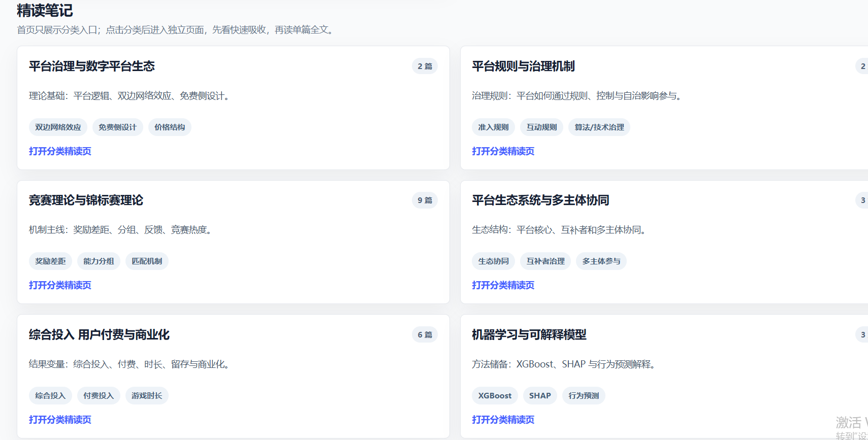Click the 竞赛理论与锦标赛理论 card title
The image size is (868, 440).
(86, 200)
